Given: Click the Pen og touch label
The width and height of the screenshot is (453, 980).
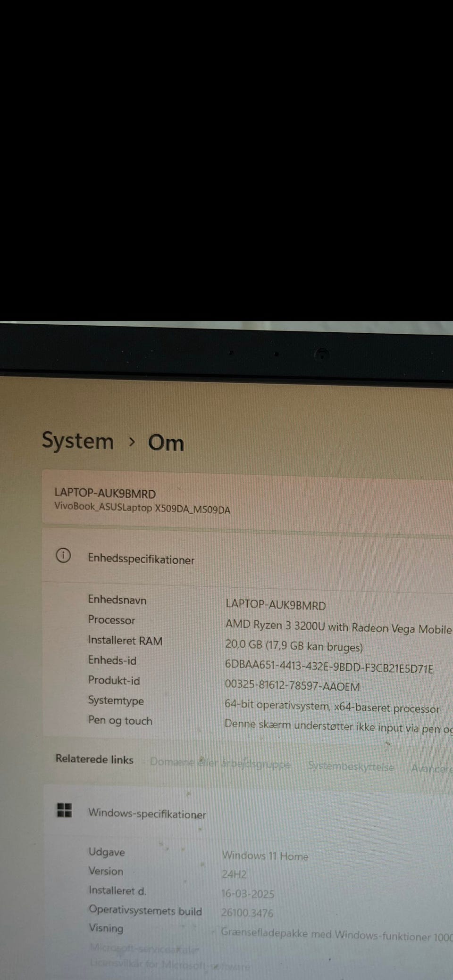Looking at the screenshot, I should 120,720.
